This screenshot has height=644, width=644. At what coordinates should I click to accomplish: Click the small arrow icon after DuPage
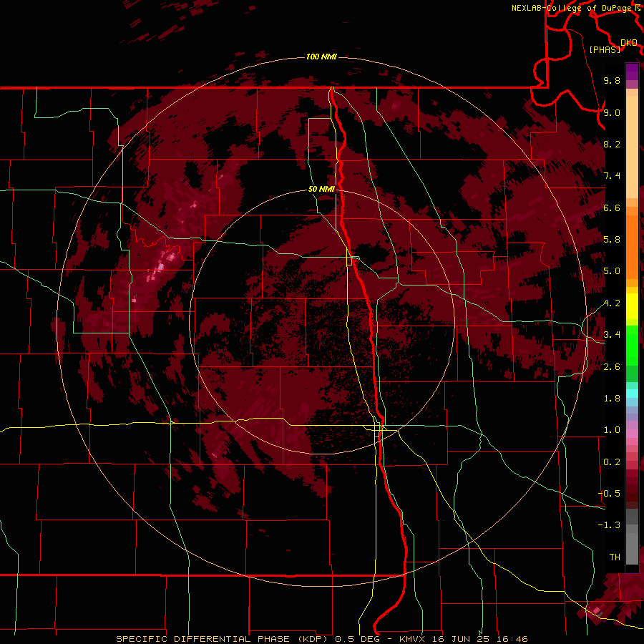pyautogui.click(x=638, y=8)
